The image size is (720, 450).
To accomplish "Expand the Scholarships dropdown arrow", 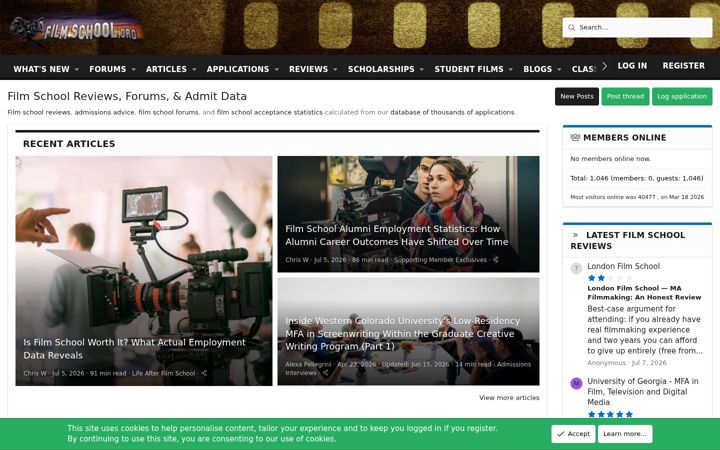I will click(422, 69).
